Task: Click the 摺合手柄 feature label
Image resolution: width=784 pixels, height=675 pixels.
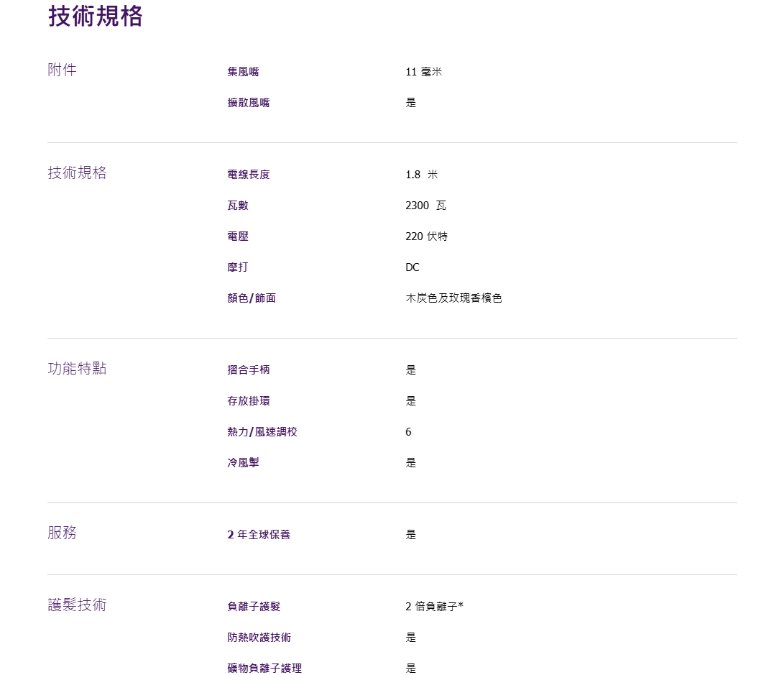Action: [249, 370]
